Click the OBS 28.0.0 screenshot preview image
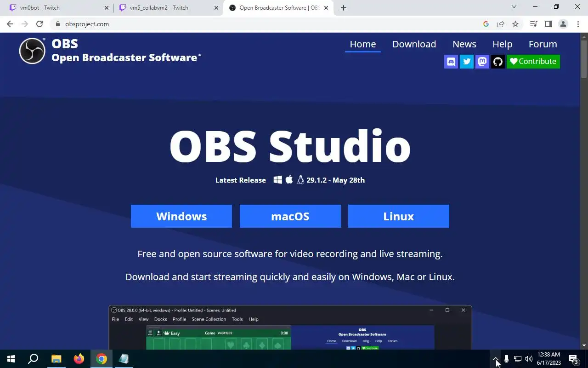 (290, 327)
